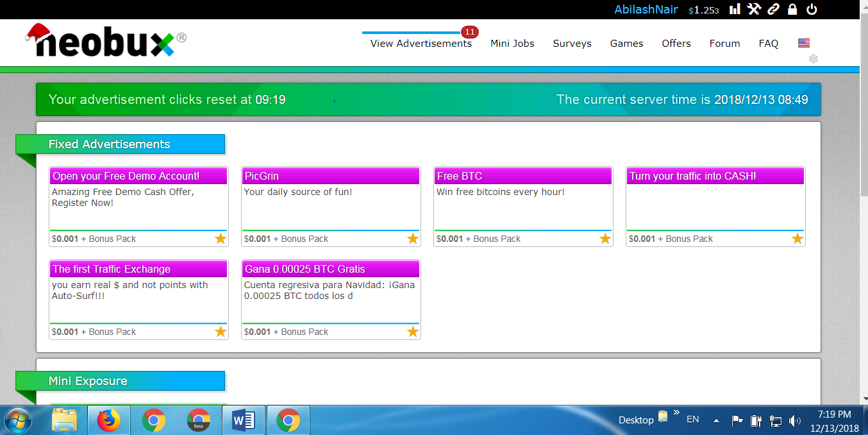Click star on Turn your traffic into CASH ad
The width and height of the screenshot is (868, 435).
797,239
